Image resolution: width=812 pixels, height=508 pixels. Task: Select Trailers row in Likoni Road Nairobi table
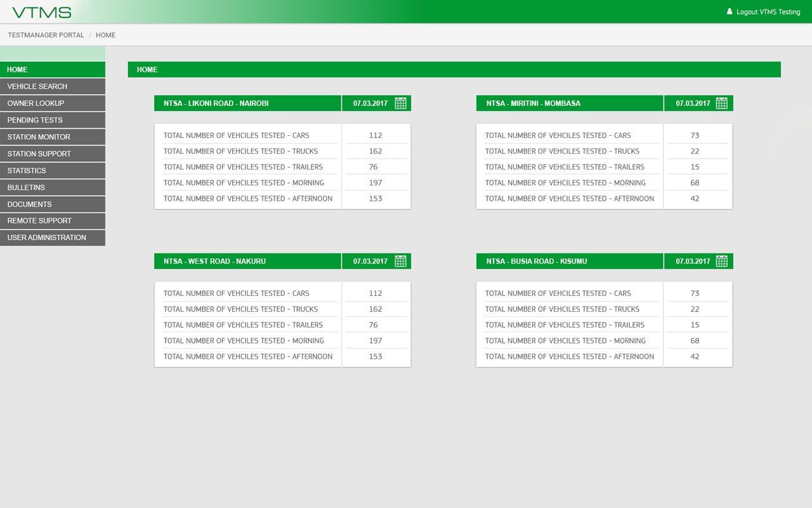[282, 167]
